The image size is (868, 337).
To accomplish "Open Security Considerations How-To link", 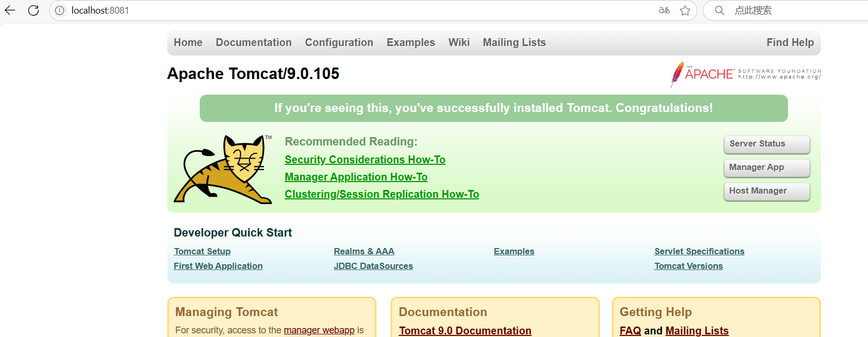I will tap(365, 160).
